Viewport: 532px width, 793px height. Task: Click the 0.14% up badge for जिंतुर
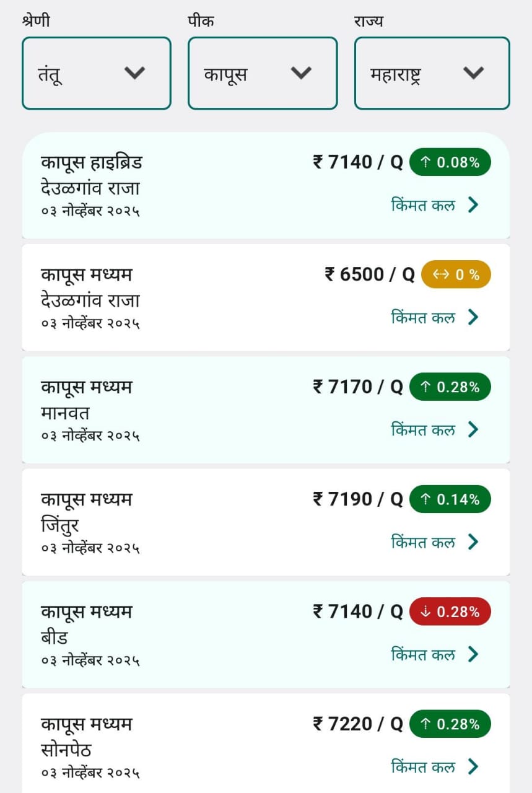pyautogui.click(x=450, y=499)
